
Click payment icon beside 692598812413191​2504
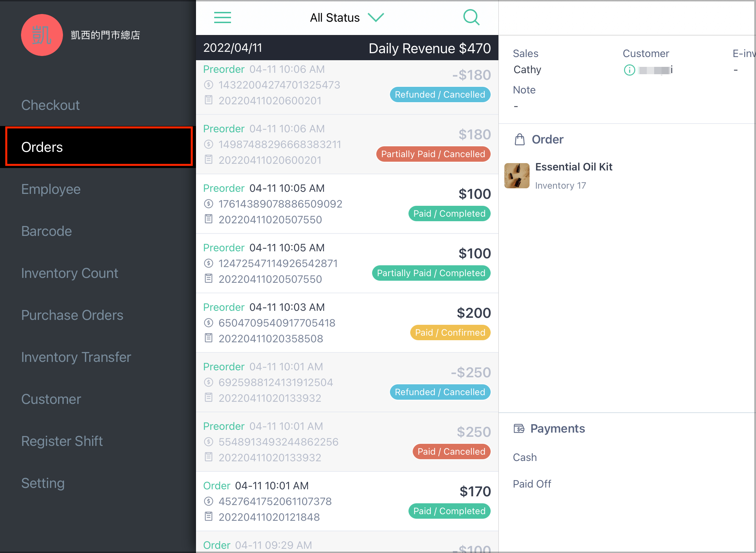209,382
